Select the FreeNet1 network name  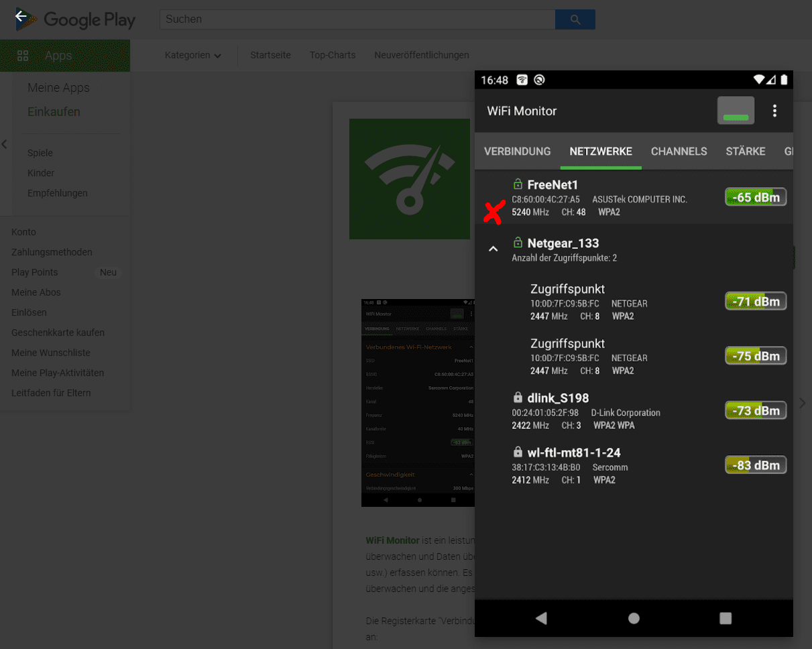click(x=553, y=184)
